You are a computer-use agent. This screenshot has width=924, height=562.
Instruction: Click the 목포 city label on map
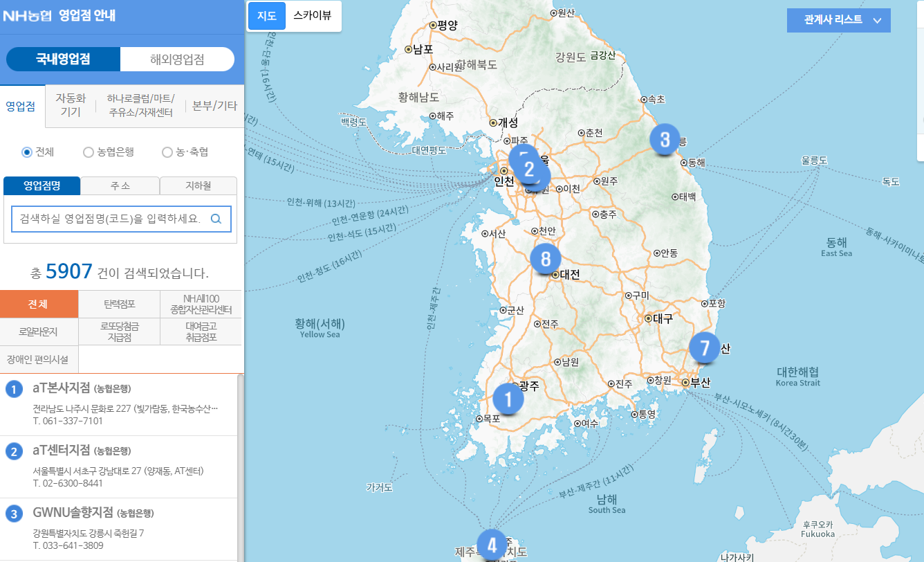492,419
